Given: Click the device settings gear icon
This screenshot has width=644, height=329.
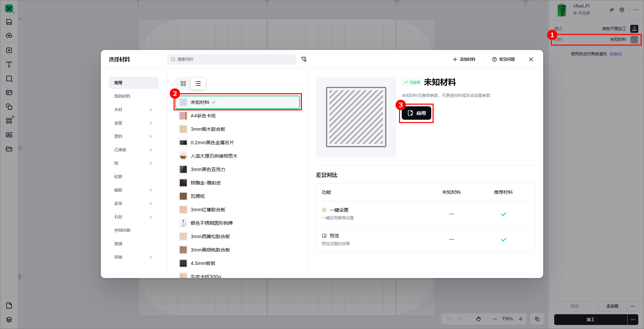Looking at the screenshot, I should (622, 10).
